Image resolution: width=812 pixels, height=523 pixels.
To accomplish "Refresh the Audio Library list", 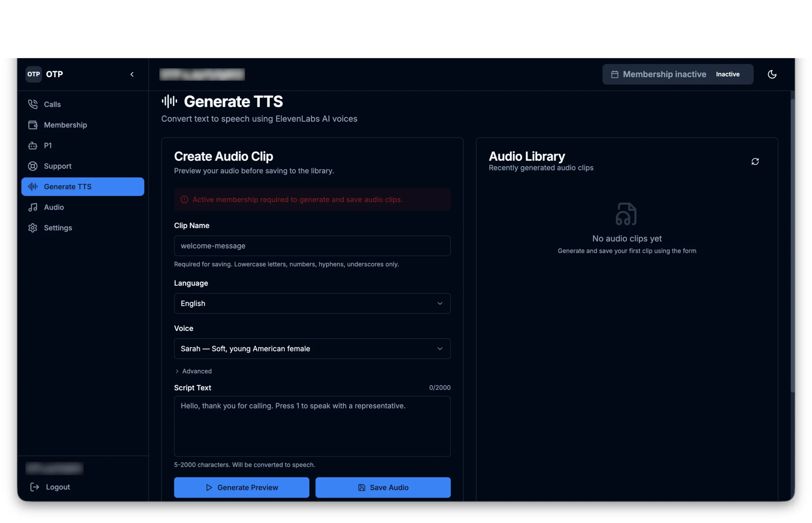I will pyautogui.click(x=754, y=161).
